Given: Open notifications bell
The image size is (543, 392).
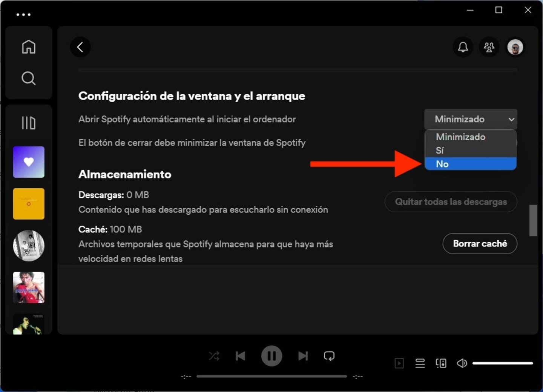Looking at the screenshot, I should [463, 47].
